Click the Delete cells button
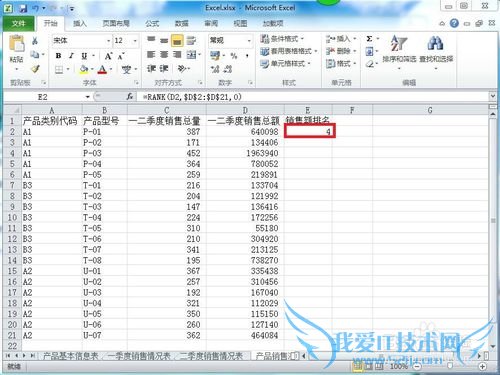 [x=341, y=51]
